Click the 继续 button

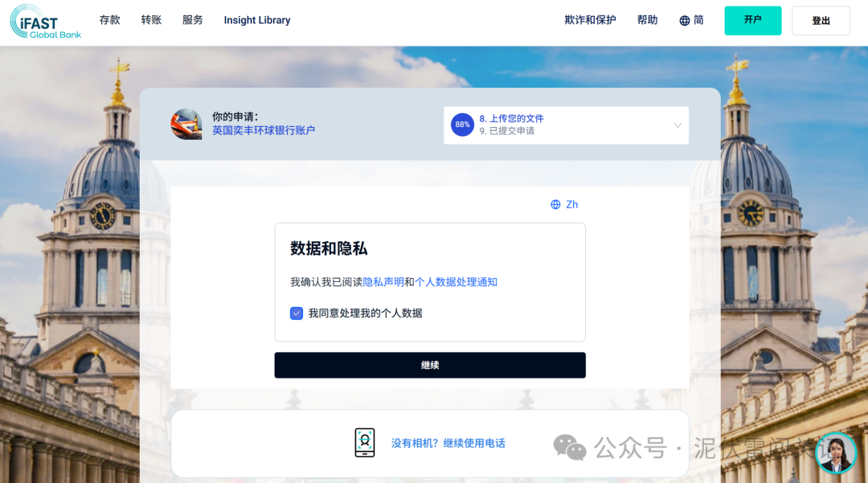430,365
